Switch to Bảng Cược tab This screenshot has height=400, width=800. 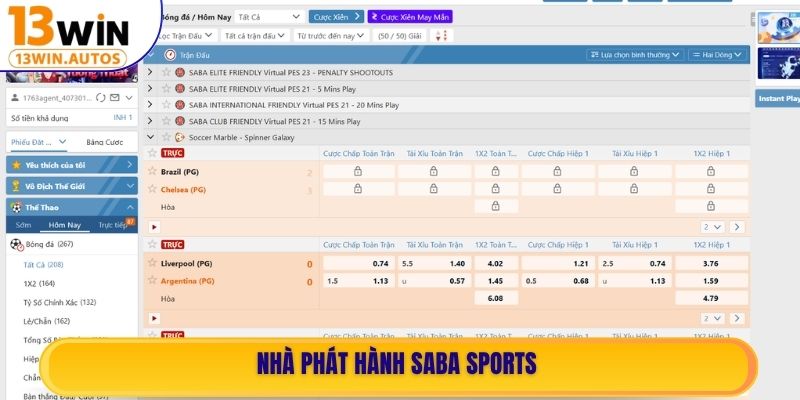(105, 142)
